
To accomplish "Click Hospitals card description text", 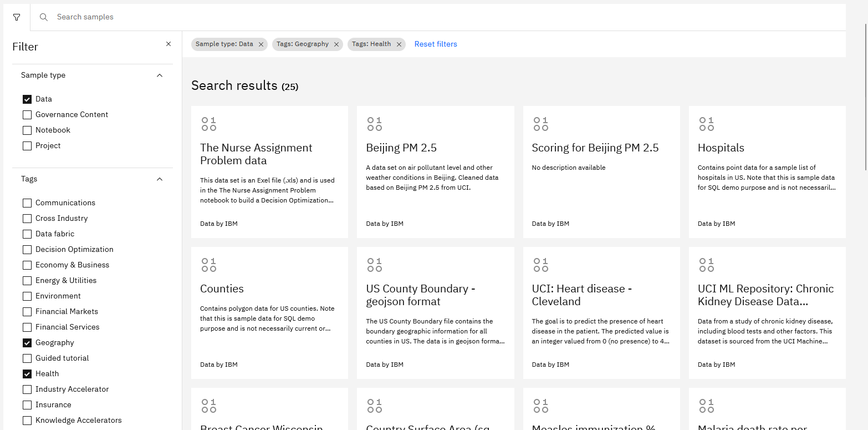I will click(767, 178).
